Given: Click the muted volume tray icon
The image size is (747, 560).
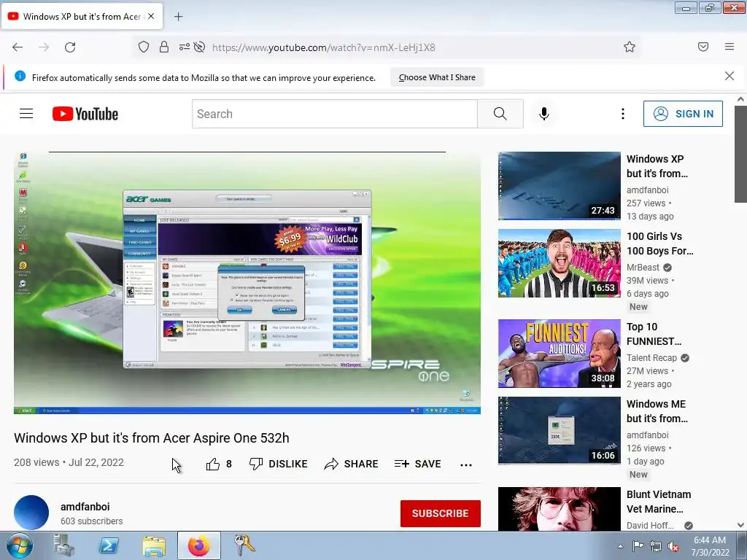Looking at the screenshot, I should click(x=673, y=546).
